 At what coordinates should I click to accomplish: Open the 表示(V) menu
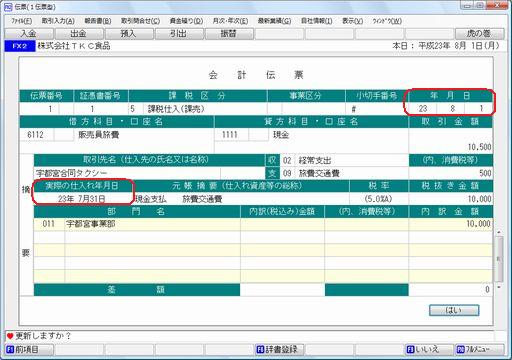[x=352, y=21]
